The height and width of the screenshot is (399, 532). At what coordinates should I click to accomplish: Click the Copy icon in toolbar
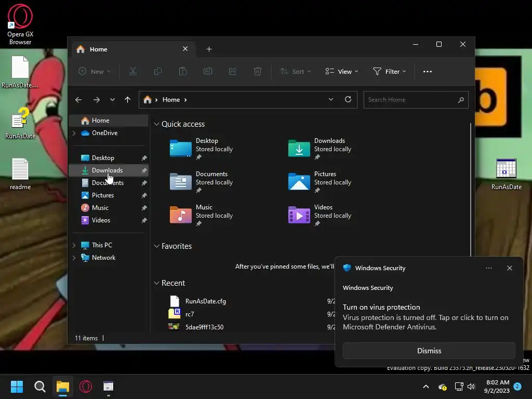(158, 71)
